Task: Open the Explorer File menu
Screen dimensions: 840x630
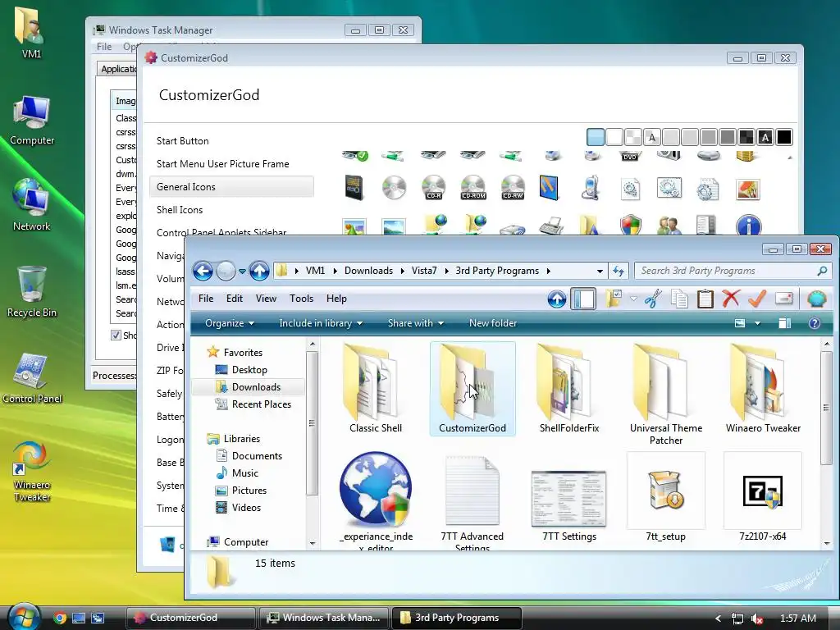Action: click(206, 299)
